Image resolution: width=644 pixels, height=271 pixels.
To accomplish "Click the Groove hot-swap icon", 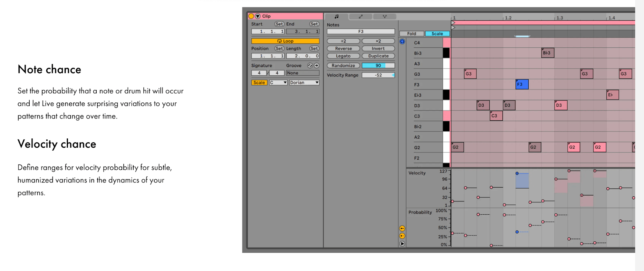I will [x=310, y=66].
